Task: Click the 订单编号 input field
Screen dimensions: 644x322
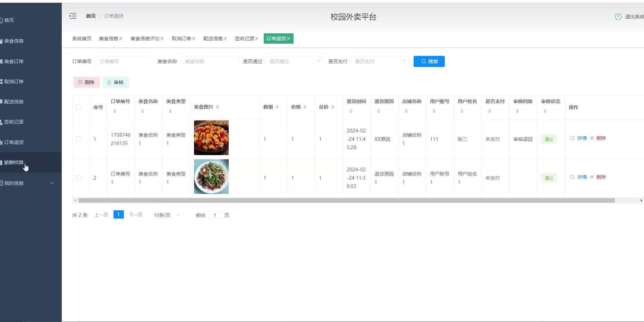Action: tap(124, 61)
